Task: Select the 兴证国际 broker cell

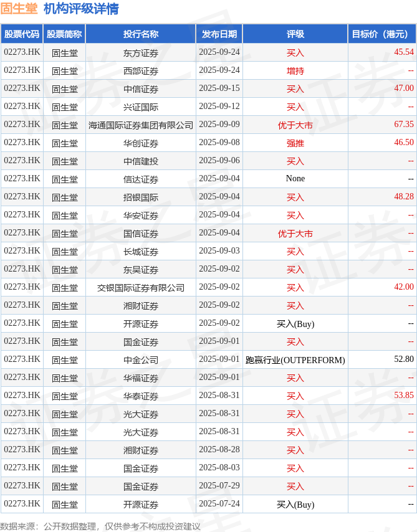Action: click(141, 107)
